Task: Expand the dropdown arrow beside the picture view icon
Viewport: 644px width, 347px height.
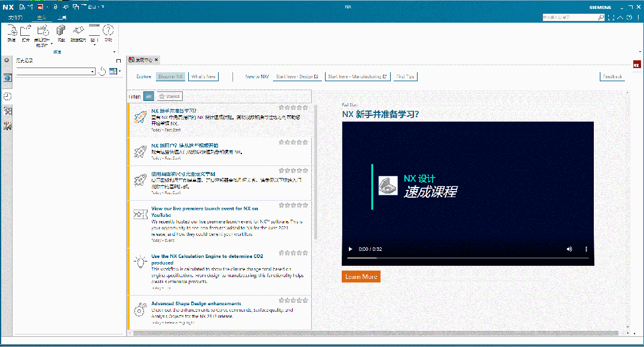Action: click(x=119, y=71)
